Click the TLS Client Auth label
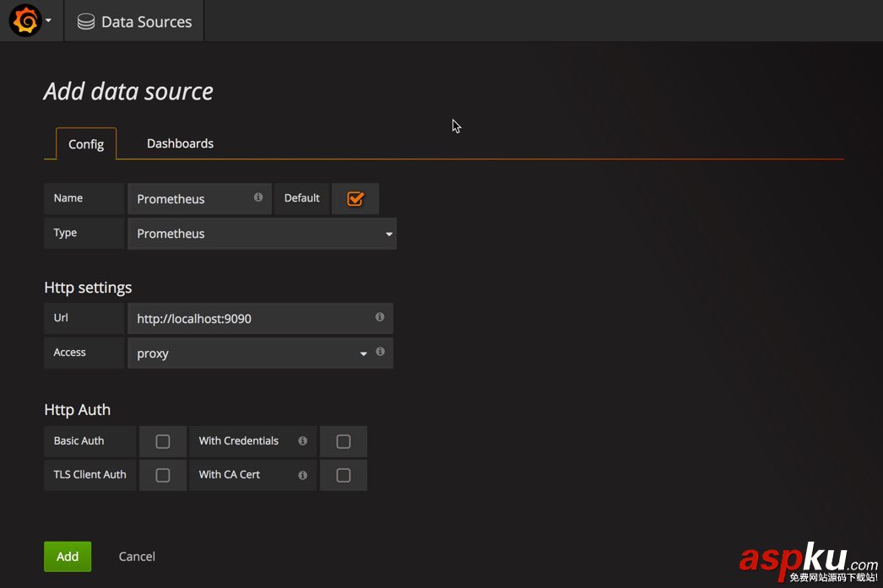The height and width of the screenshot is (588, 883). [90, 474]
